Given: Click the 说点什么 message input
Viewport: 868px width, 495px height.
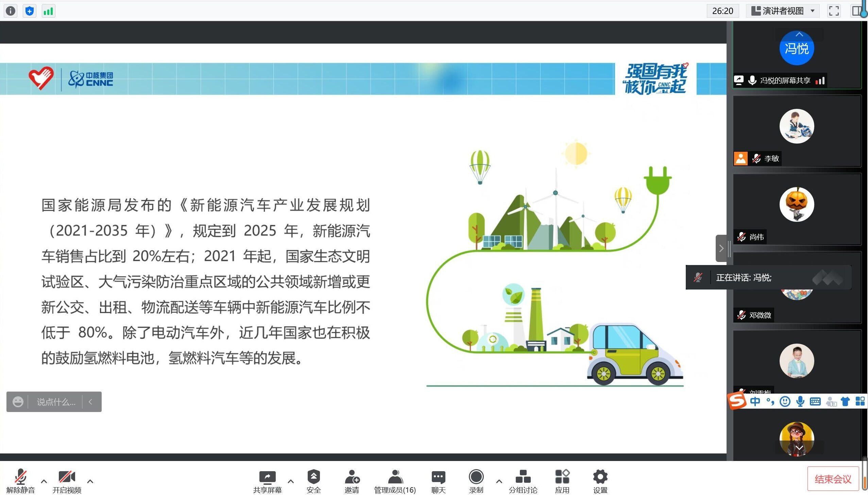Looking at the screenshot, I should [x=56, y=402].
